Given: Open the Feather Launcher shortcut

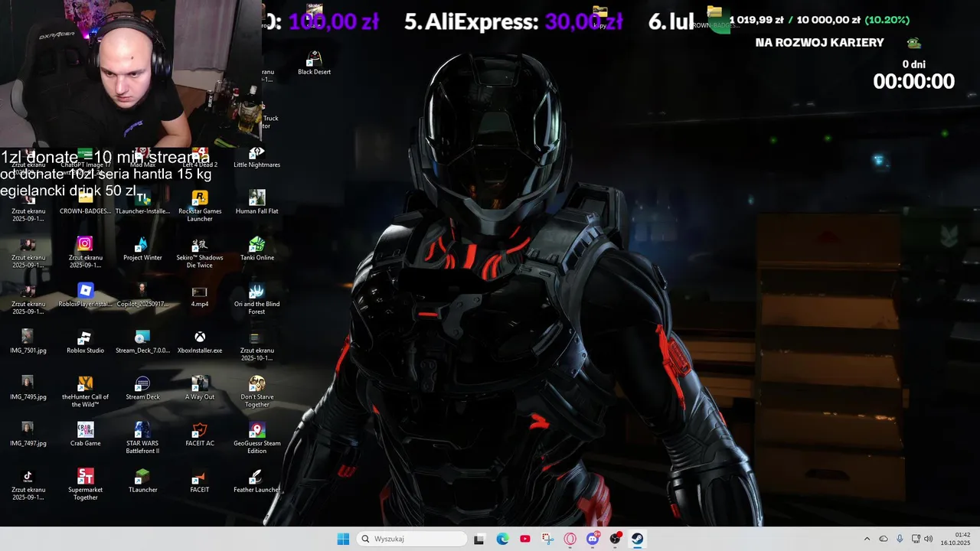Looking at the screenshot, I should pos(256,481).
